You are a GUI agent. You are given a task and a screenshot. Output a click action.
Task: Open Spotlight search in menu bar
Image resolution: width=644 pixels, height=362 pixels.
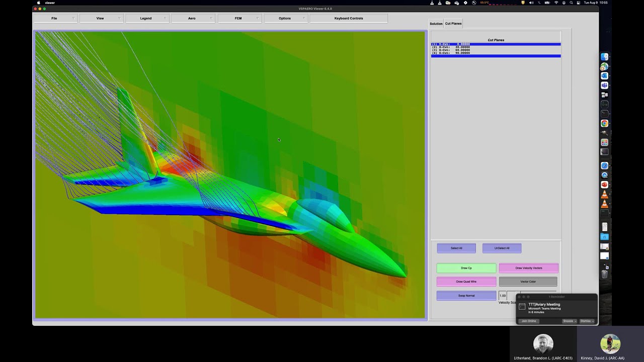pos(571,3)
